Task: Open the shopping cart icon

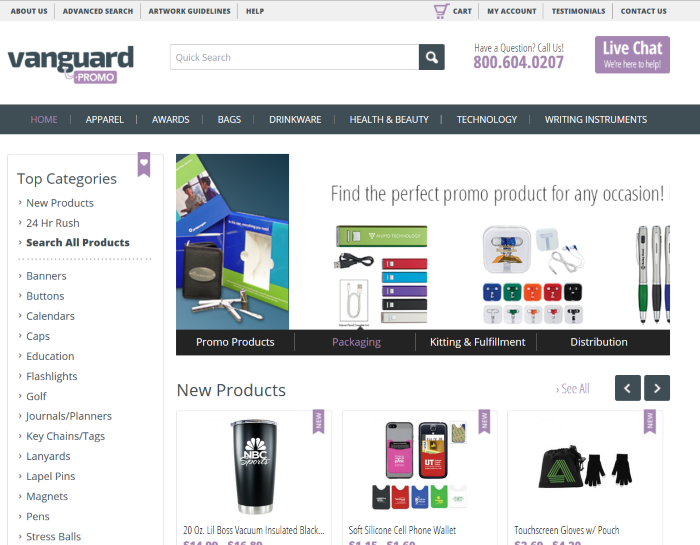Action: coord(441,11)
